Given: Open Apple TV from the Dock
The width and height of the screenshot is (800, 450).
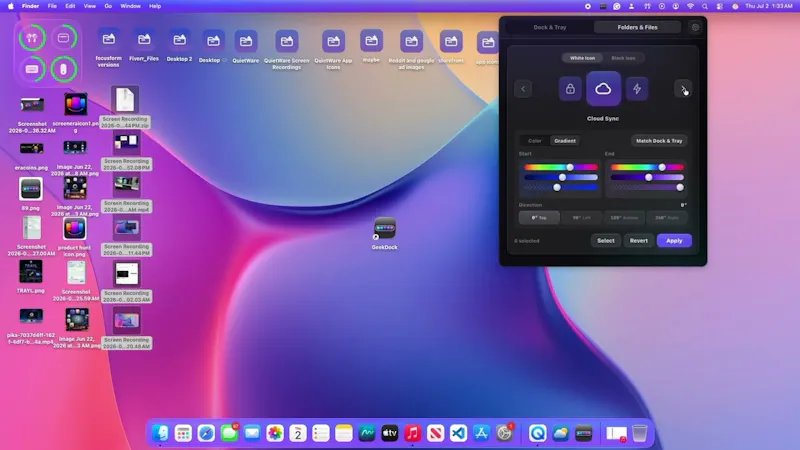Looking at the screenshot, I should point(390,433).
